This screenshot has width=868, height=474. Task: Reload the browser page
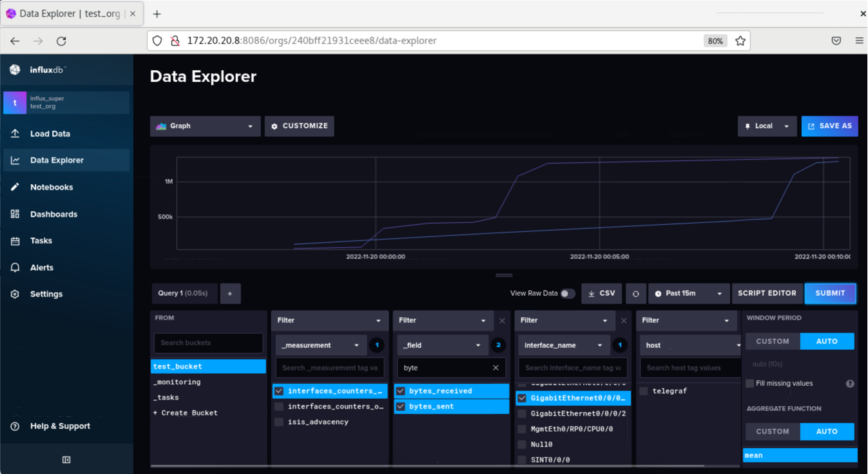61,41
